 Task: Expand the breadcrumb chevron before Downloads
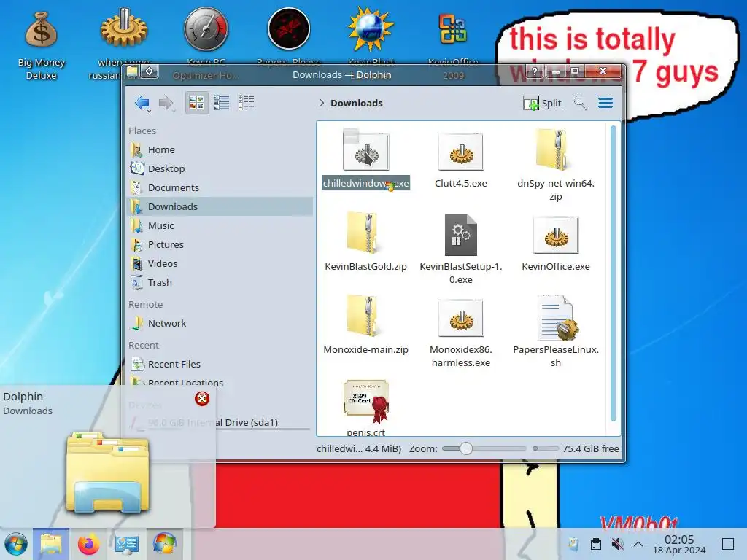[x=322, y=103]
